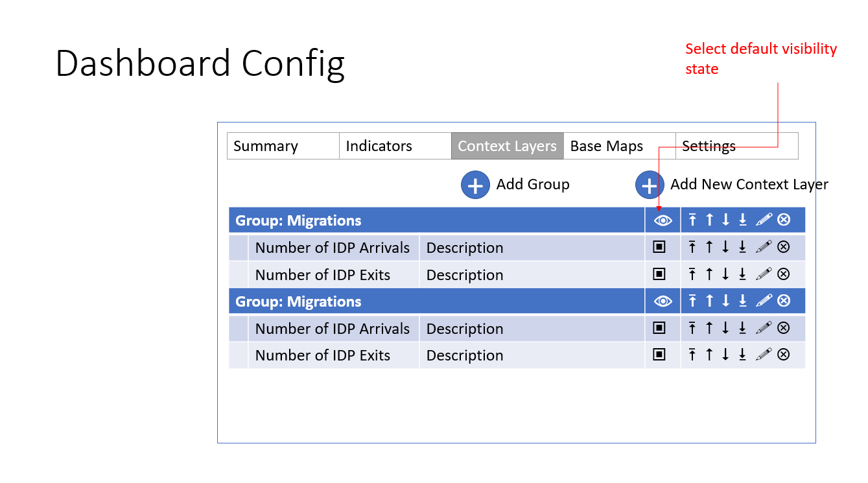
Task: Toggle visibility checkbox for first group's IDP Arrivals
Action: (x=659, y=247)
